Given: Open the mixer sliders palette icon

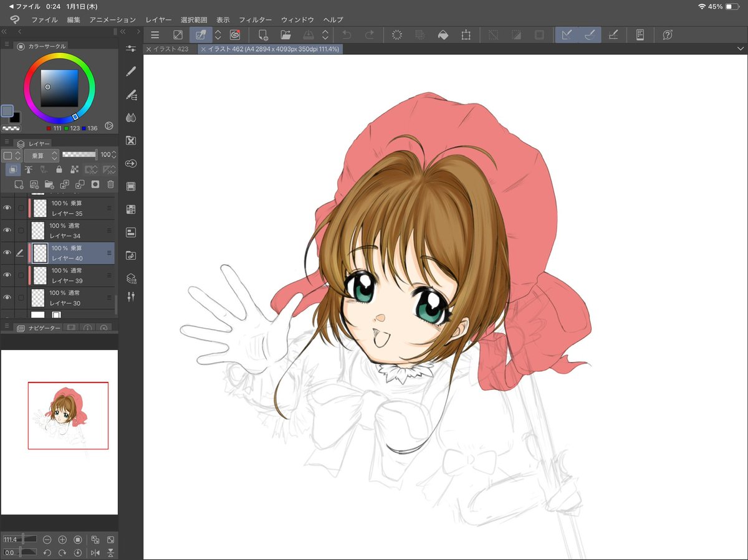Looking at the screenshot, I should click(x=131, y=297).
